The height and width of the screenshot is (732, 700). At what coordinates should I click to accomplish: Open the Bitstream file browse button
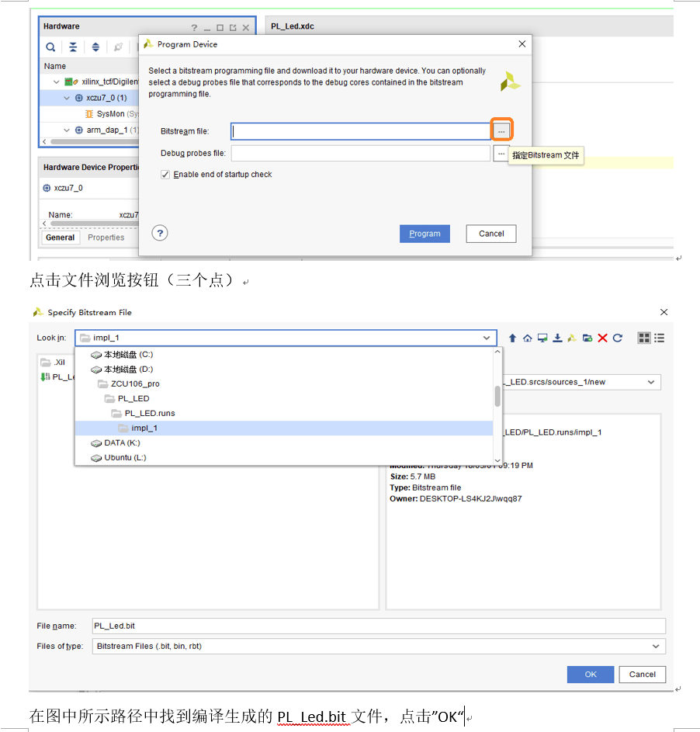pos(501,131)
